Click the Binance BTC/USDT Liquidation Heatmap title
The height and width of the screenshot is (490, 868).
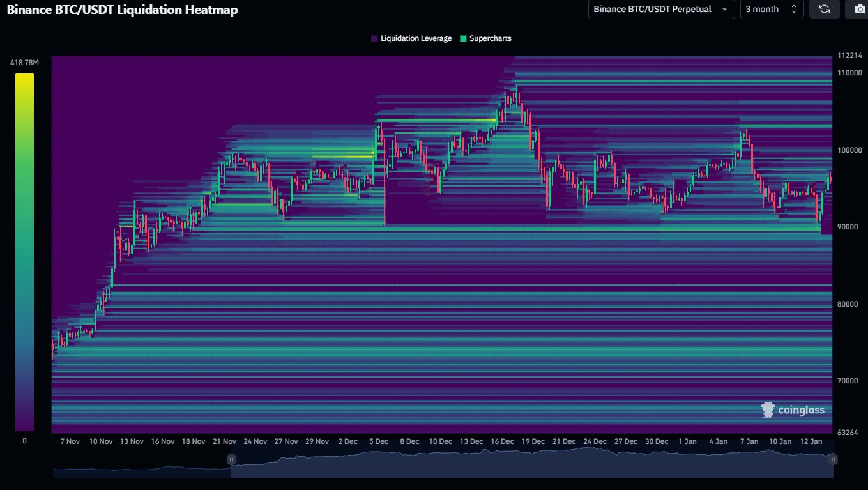119,10
